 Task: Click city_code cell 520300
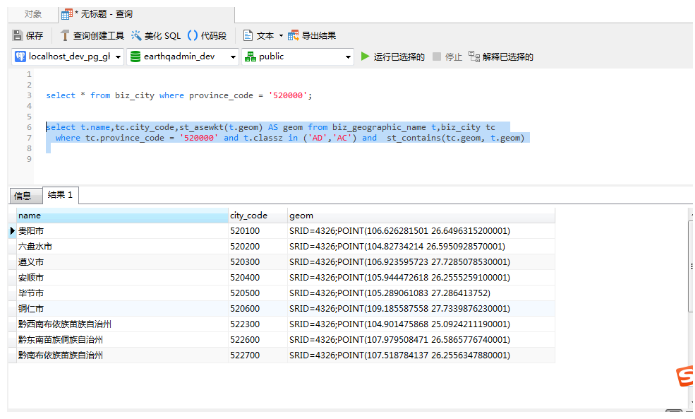click(258, 262)
